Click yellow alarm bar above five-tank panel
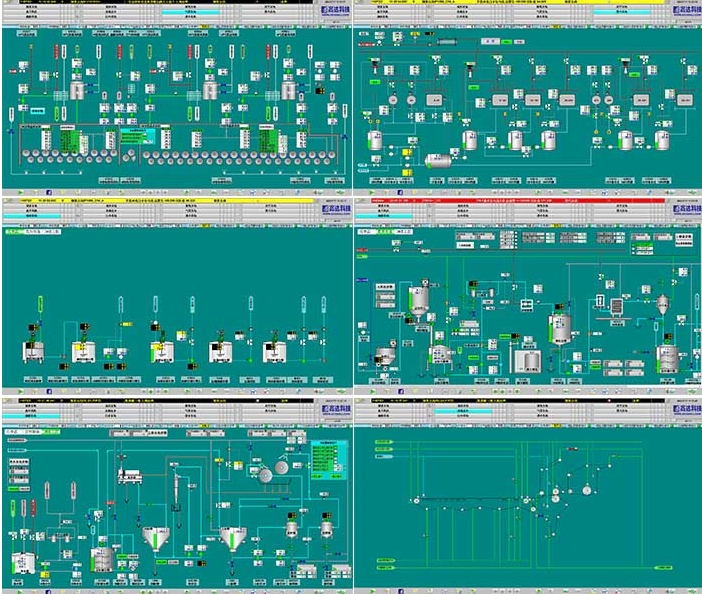 pos(167,201)
